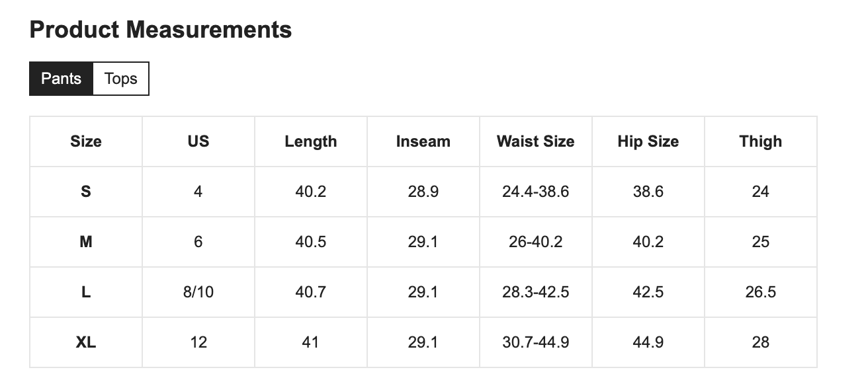Viewport: 868px width, 380px height.
Task: Click the 24.4-38.6 waist size cell
Action: (536, 192)
